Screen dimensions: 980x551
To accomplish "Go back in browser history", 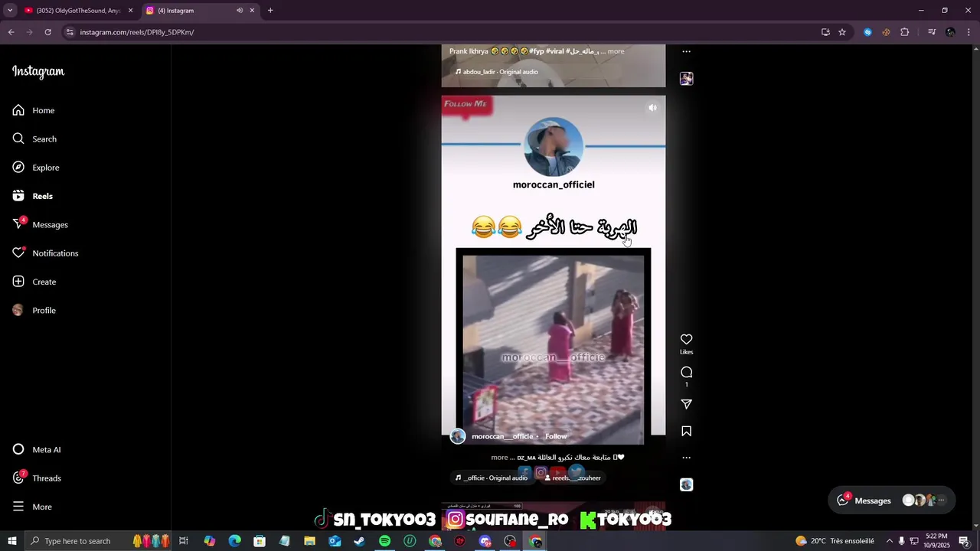I will [x=11, y=32].
